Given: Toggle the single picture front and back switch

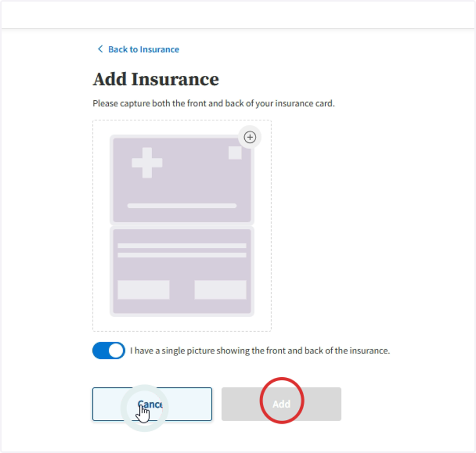Looking at the screenshot, I should tap(109, 351).
